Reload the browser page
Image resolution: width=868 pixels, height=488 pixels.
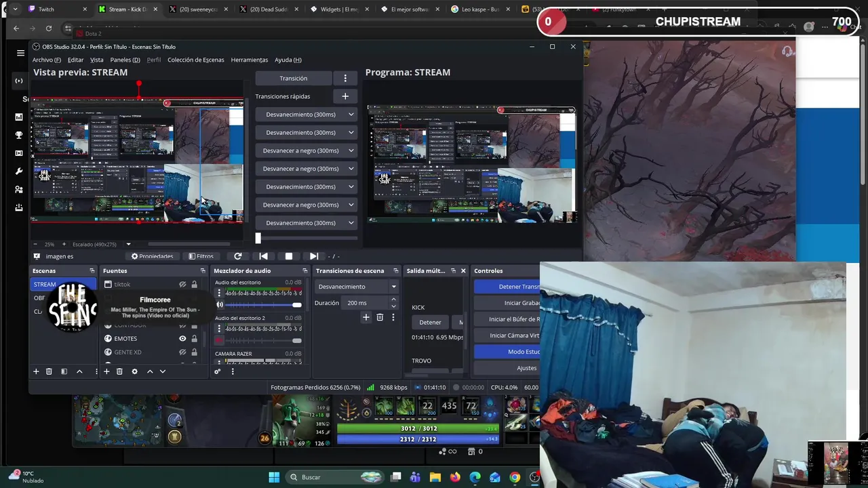pyautogui.click(x=49, y=28)
